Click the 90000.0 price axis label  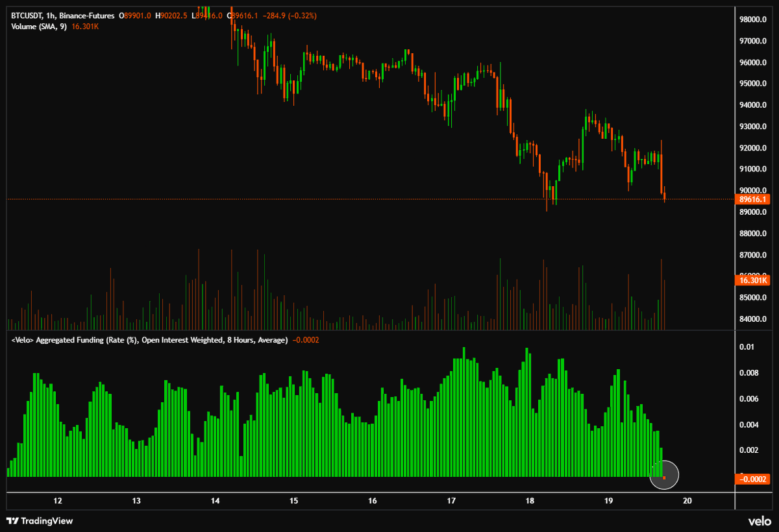[754, 191]
